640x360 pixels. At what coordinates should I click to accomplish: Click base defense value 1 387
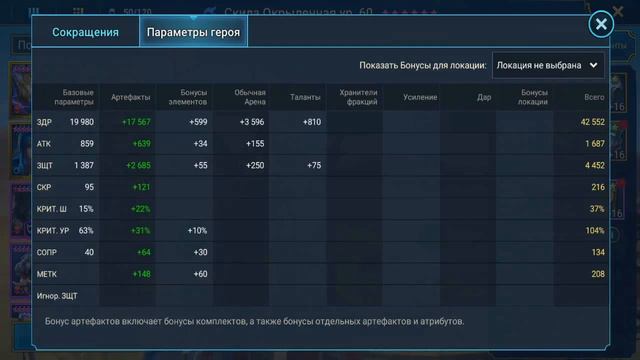[84, 165]
